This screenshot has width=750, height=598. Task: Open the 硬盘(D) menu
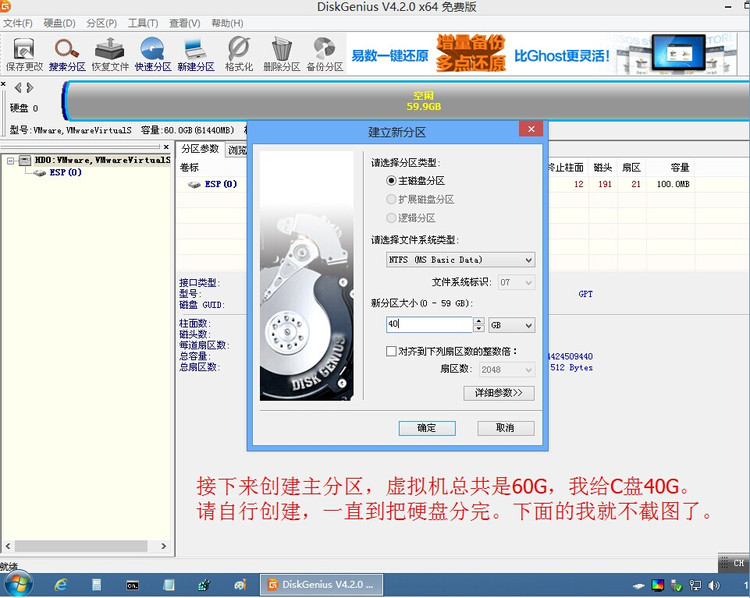(59, 23)
